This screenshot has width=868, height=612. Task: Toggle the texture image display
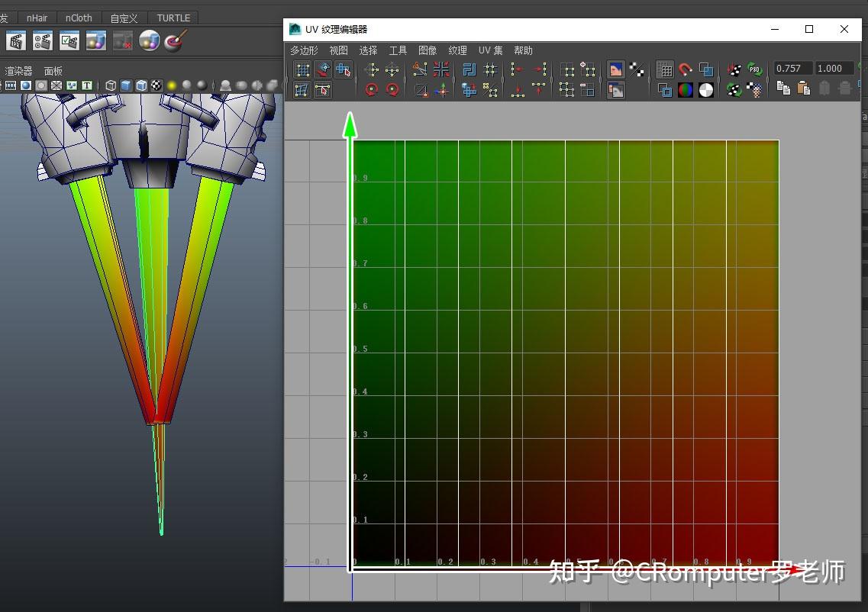[x=615, y=69]
